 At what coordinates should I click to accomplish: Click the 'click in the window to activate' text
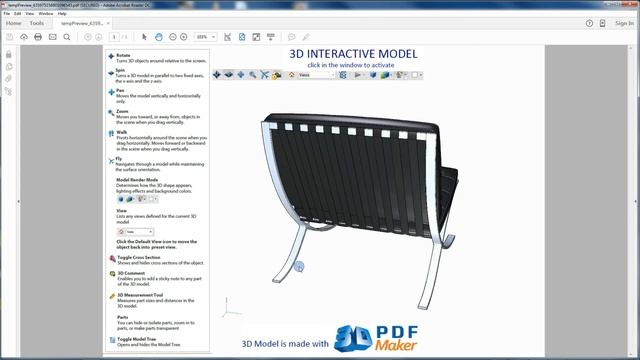click(351, 65)
